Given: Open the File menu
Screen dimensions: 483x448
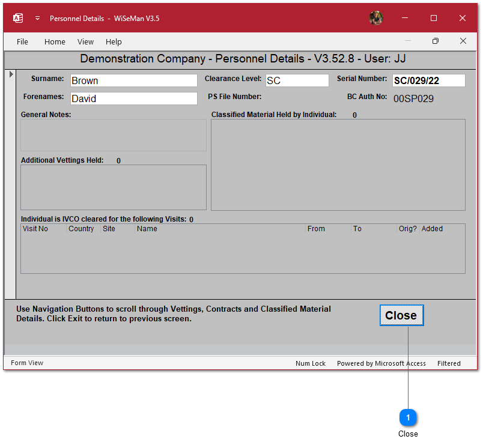Looking at the screenshot, I should [x=22, y=42].
